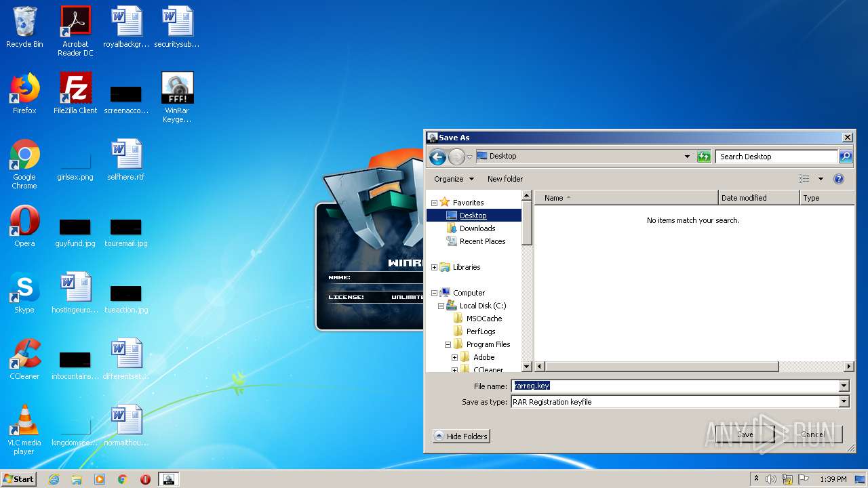Collapse the Favorites tree node
This screenshot has height=488, width=868.
click(434, 203)
